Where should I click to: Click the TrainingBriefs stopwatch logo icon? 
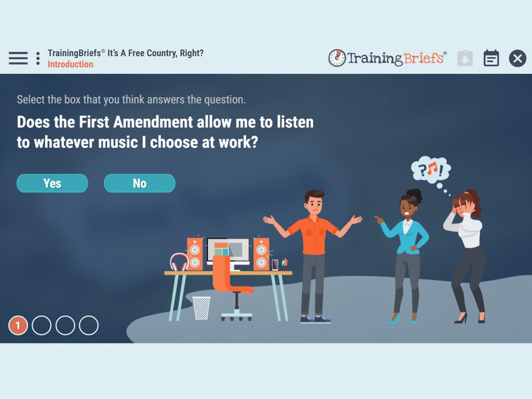(337, 58)
